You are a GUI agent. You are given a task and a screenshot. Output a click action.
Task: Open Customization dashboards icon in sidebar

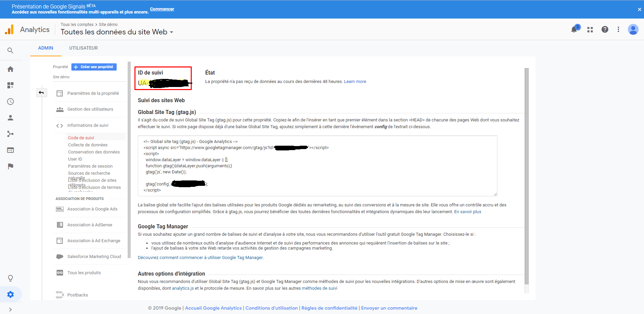point(10,85)
